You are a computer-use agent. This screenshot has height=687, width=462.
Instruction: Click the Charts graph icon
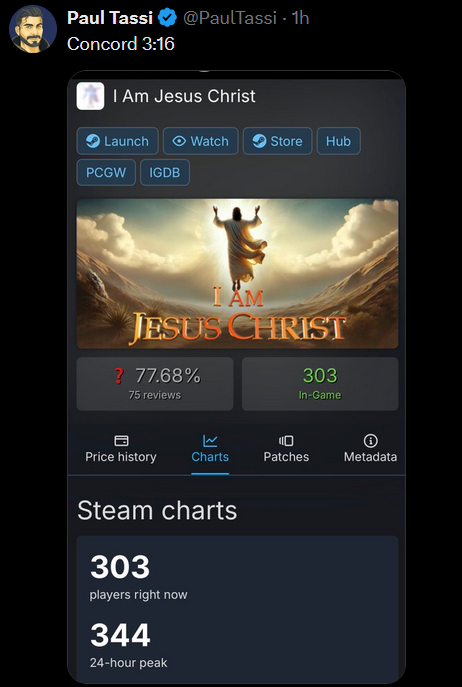coord(210,440)
